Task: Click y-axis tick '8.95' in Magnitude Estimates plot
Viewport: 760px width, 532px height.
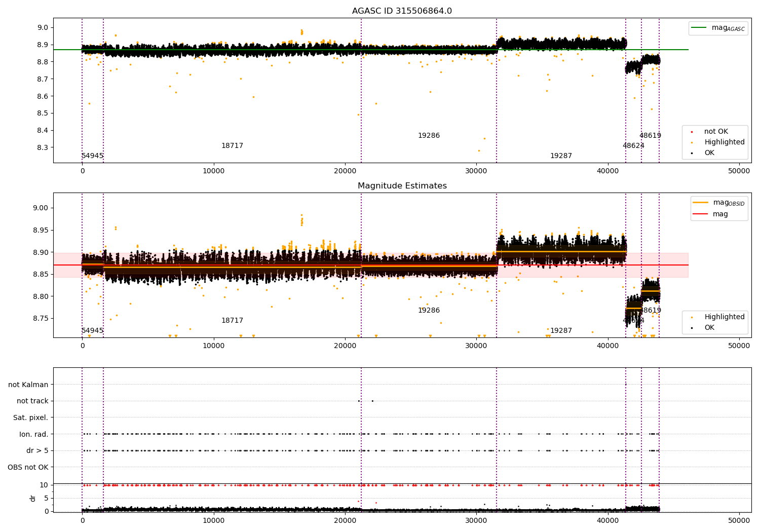Action: [41, 231]
